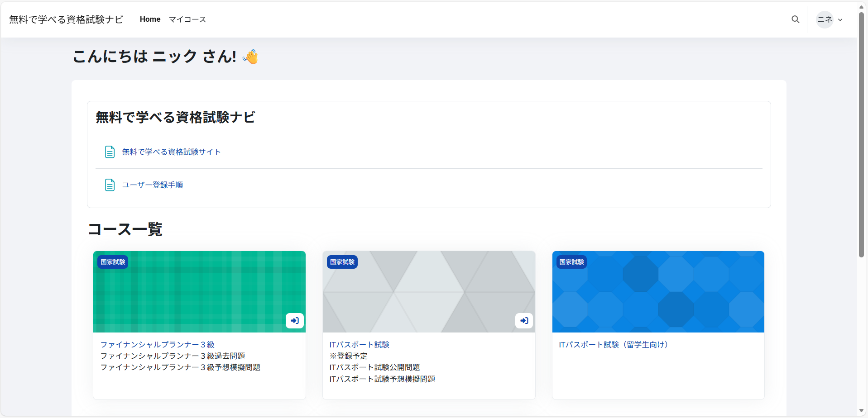
Task: Click self-enrol icon on the green course card
Action: coord(295,321)
